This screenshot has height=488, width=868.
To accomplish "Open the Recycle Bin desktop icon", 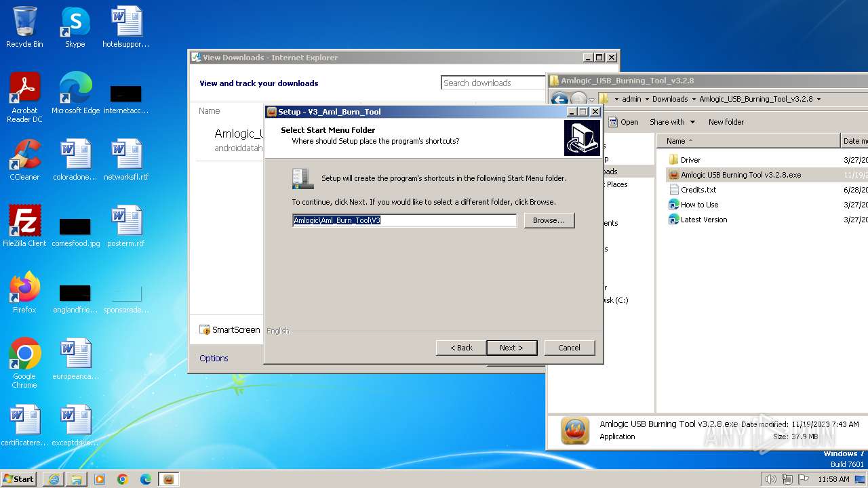I will coord(24,27).
